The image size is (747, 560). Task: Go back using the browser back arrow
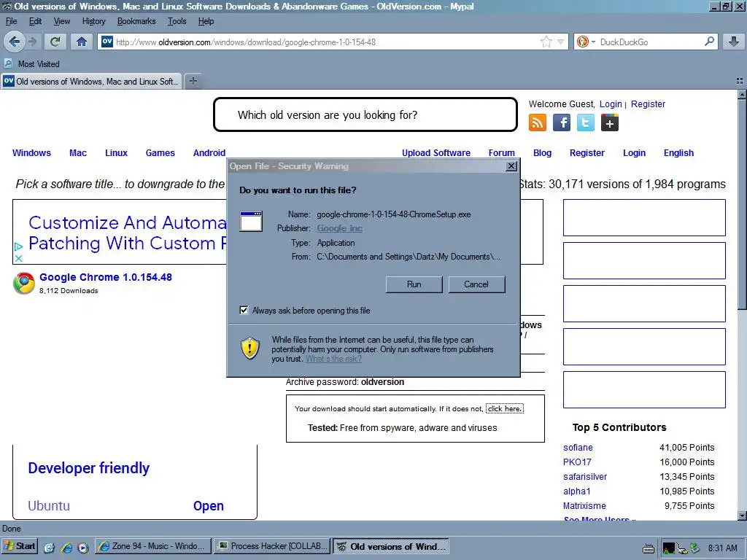[x=15, y=42]
